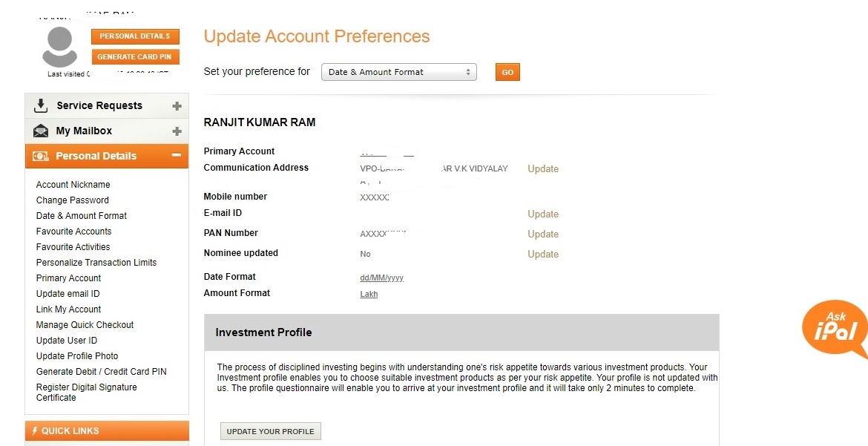Viewport: 868px width, 446px height.
Task: Click the lightning bolt icon on Quick Links bar
Action: click(x=36, y=430)
